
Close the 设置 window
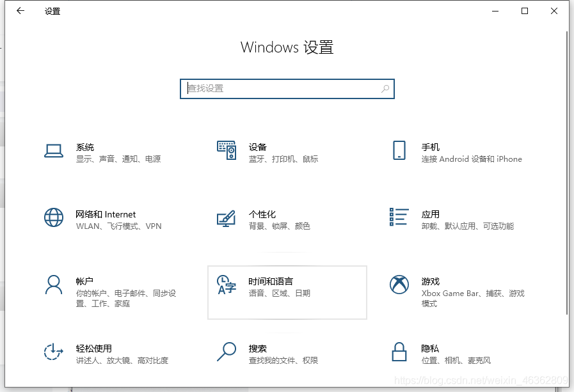tap(554, 11)
